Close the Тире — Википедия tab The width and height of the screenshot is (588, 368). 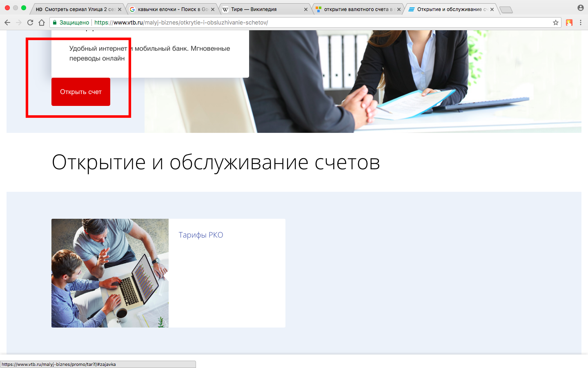[306, 9]
